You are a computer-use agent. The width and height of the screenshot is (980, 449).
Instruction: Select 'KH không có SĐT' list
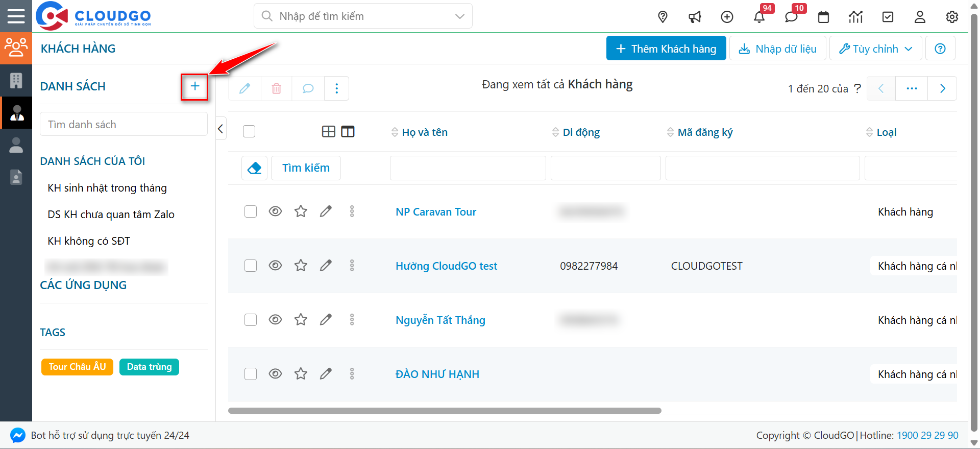tap(89, 241)
